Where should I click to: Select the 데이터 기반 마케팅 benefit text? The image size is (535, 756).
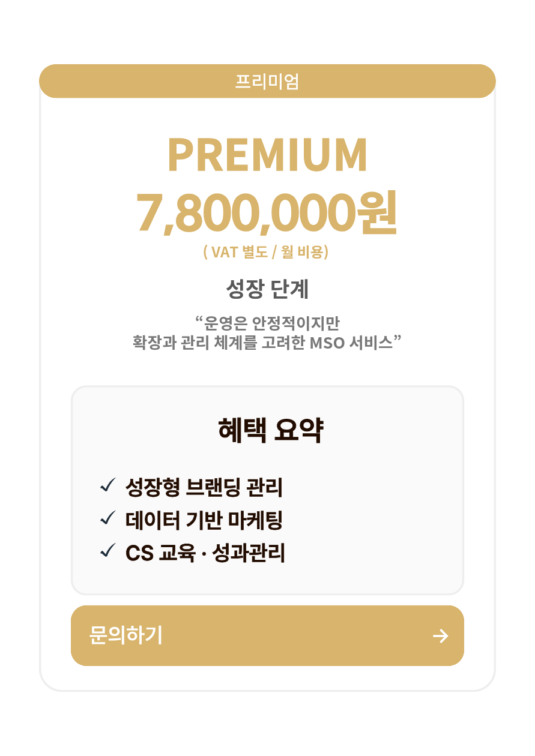pyautogui.click(x=204, y=520)
